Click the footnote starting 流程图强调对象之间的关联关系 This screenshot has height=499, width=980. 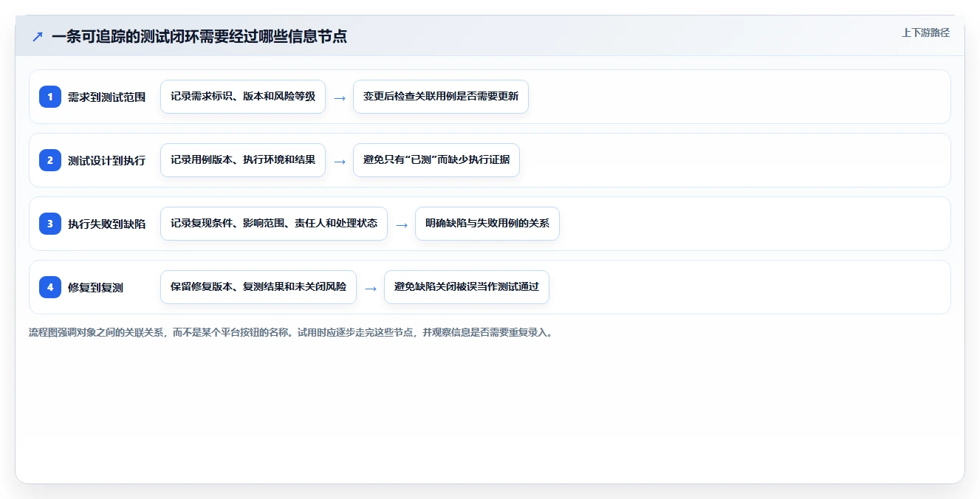291,332
